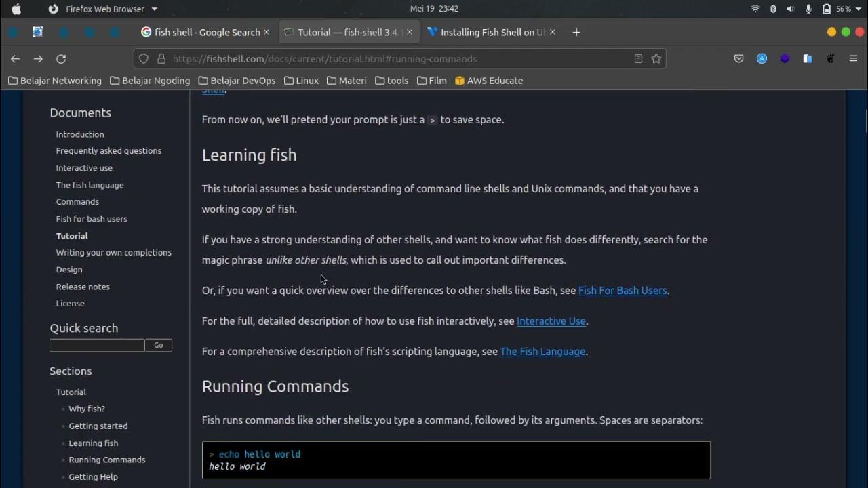
Task: Open the Firefox hamburger menu
Action: [x=854, y=59]
